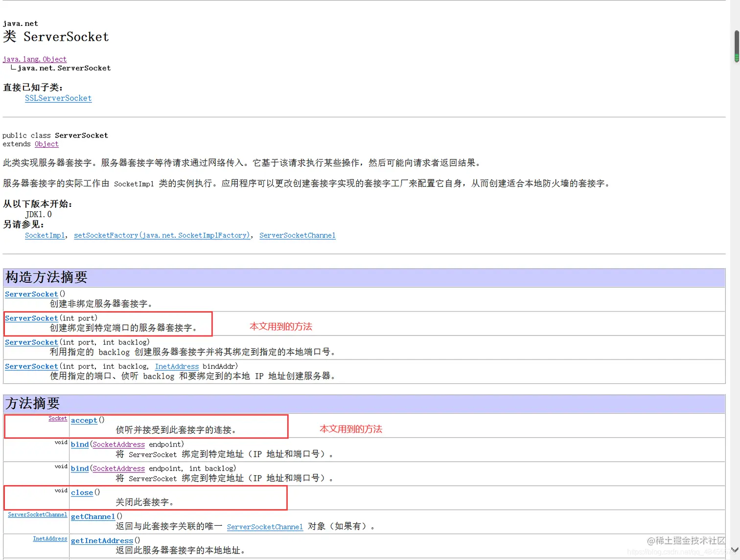Open setSocketFactory(java.net.SocketImplFactory) link
This screenshot has width=740, height=560.
(x=162, y=235)
